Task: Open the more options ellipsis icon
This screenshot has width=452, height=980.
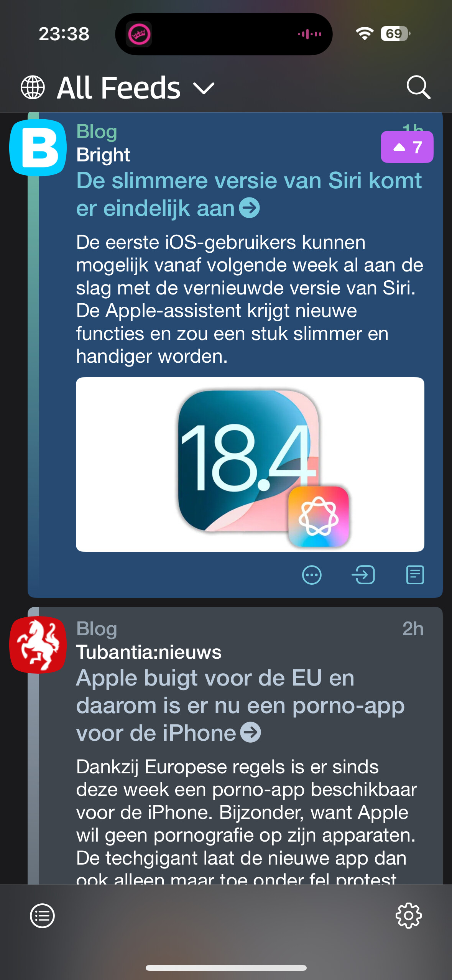Action: (312, 575)
